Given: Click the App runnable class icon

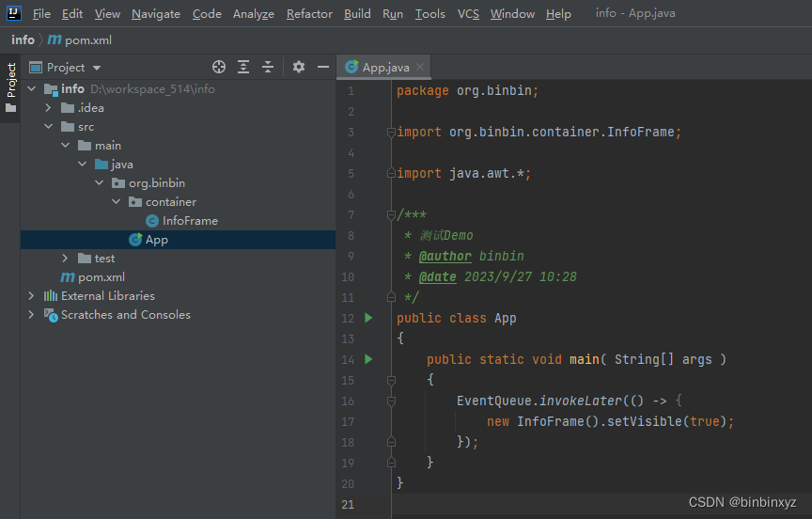Looking at the screenshot, I should pos(135,240).
